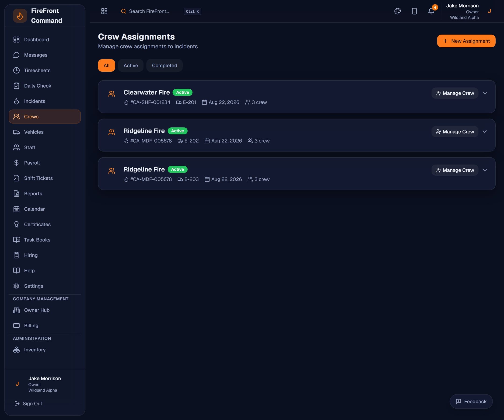Click Manage Crew for Clearwater Fire
The width and height of the screenshot is (504, 420).
(455, 93)
